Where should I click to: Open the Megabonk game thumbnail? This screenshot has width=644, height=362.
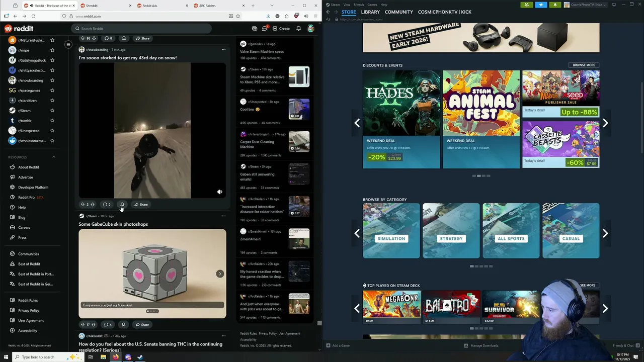[x=391, y=307]
